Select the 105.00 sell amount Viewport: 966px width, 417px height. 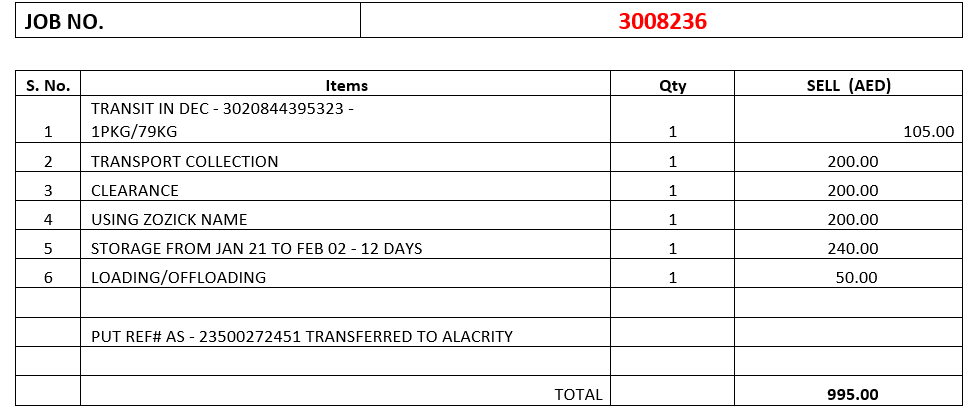928,131
